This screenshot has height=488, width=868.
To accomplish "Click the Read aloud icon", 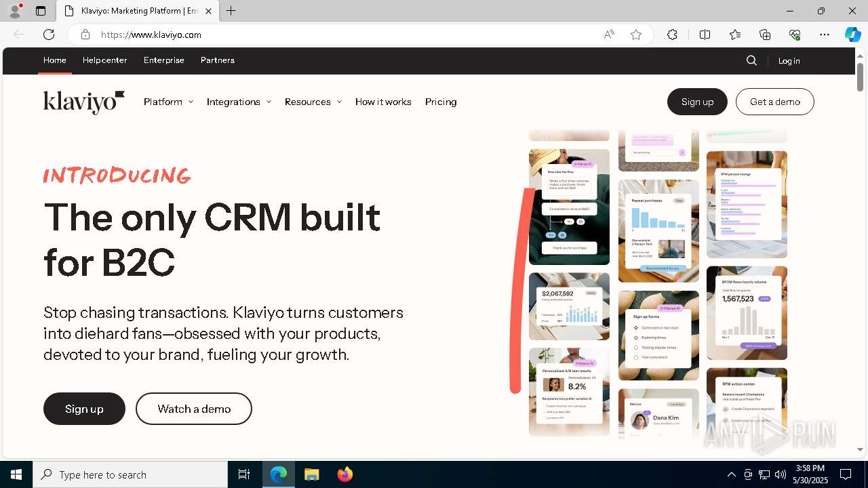I will coord(609,35).
